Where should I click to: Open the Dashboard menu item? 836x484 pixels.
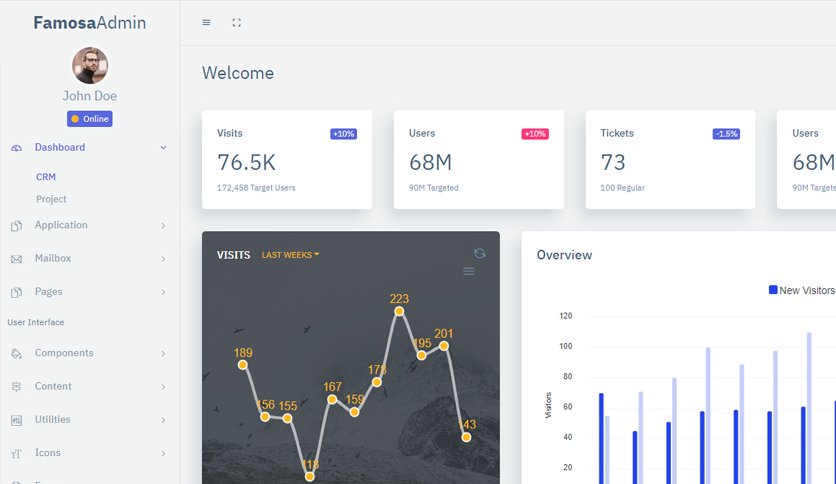[x=60, y=147]
